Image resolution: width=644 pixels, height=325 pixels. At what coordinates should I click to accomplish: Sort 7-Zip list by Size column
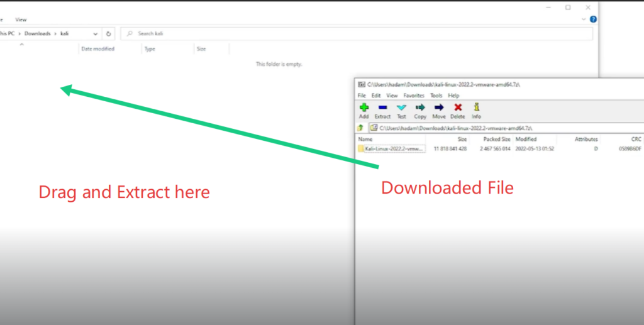[x=462, y=139]
